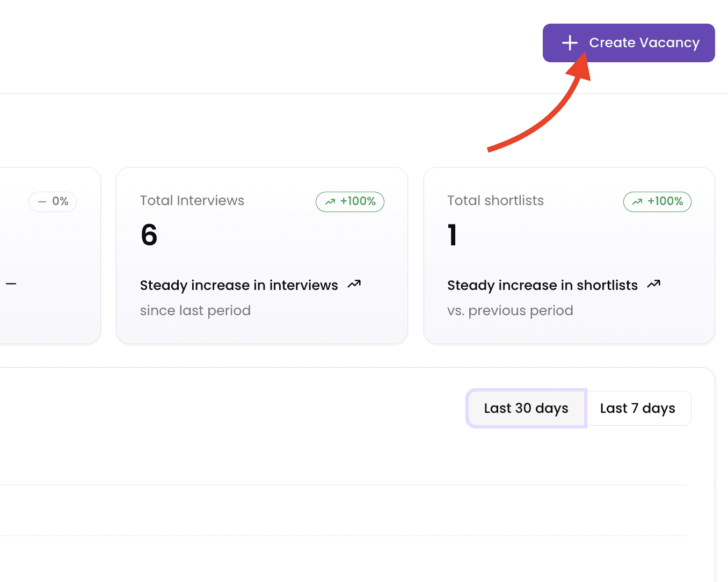Click the trend-up icon in the Interviews +100% badge
This screenshot has height=582, width=728.
pyautogui.click(x=330, y=202)
